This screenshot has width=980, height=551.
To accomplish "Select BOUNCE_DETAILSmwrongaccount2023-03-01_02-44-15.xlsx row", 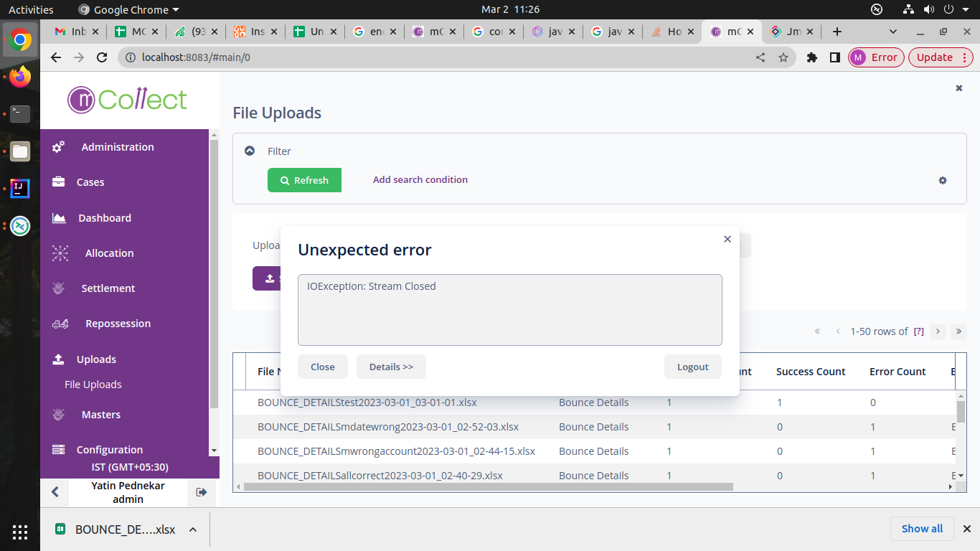I will pos(594,451).
